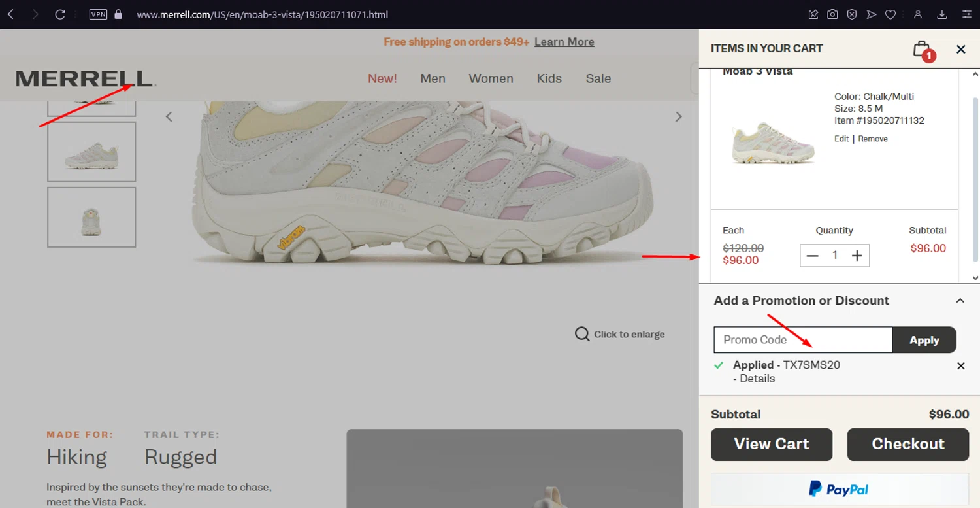This screenshot has width=980, height=508.
Task: Click the magnifier Click to enlarge icon
Action: coord(581,334)
